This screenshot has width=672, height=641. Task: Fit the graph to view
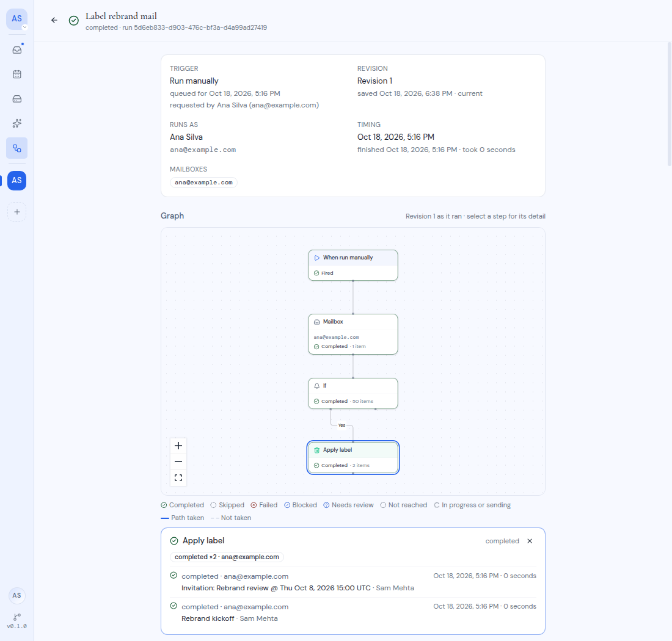(178, 478)
